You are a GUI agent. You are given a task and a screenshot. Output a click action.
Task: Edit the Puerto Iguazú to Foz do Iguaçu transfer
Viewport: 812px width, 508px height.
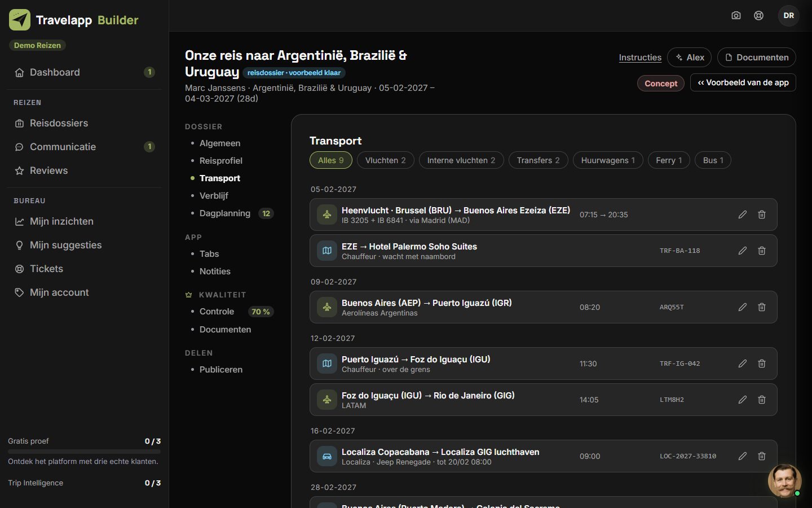pos(743,364)
